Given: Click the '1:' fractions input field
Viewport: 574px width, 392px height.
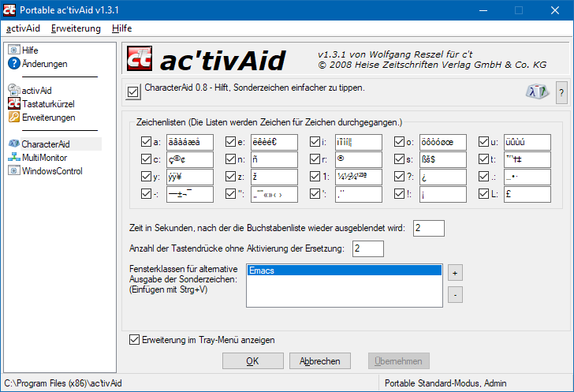Looking at the screenshot, I should click(x=359, y=177).
